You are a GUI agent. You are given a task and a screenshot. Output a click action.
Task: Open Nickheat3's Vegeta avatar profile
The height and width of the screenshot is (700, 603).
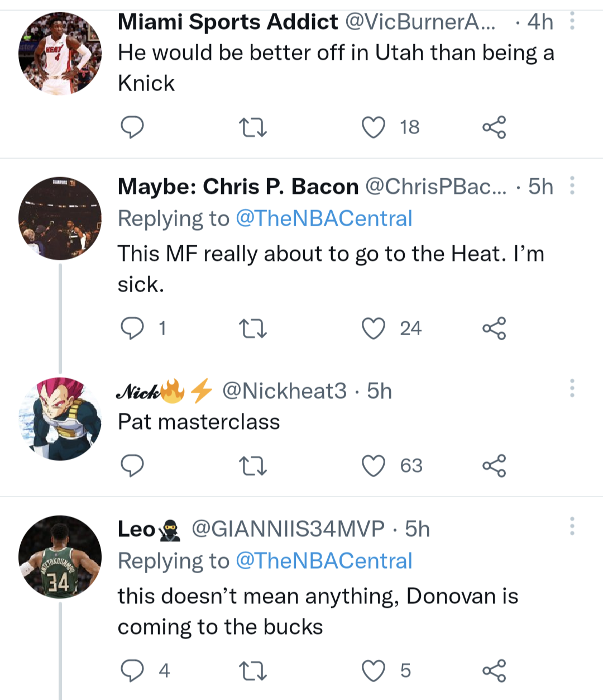click(60, 419)
